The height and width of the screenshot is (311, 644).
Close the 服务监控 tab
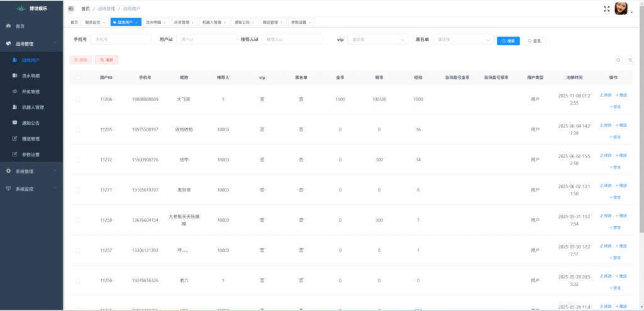point(104,23)
